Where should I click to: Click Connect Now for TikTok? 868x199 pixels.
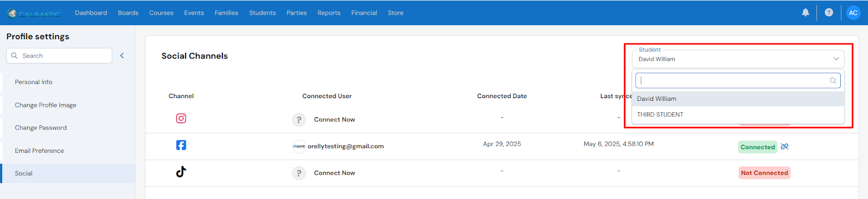pyautogui.click(x=334, y=173)
